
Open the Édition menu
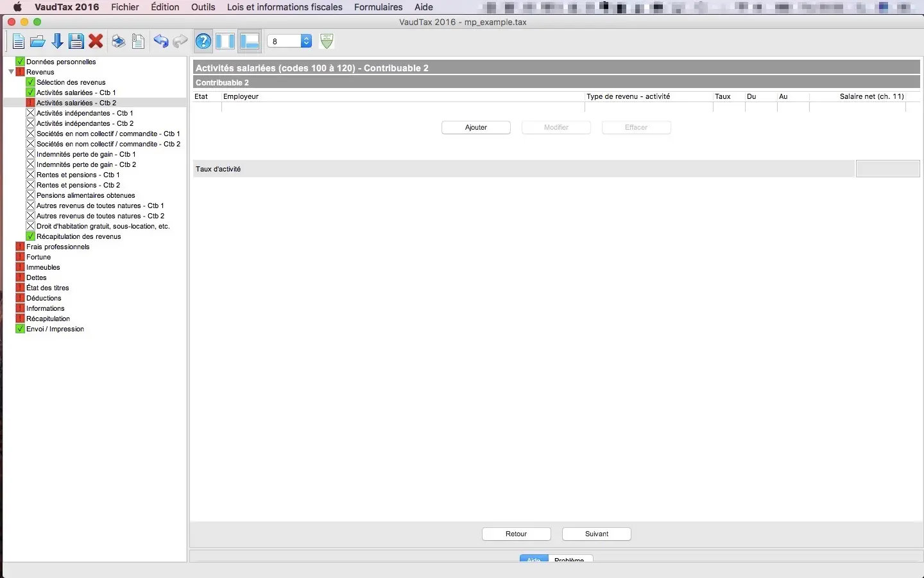165,7
